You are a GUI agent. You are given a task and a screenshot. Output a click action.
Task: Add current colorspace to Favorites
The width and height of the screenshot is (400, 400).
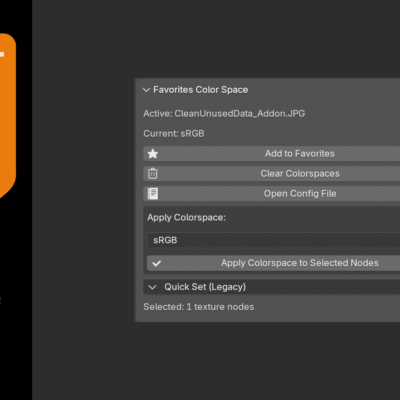coord(272,154)
